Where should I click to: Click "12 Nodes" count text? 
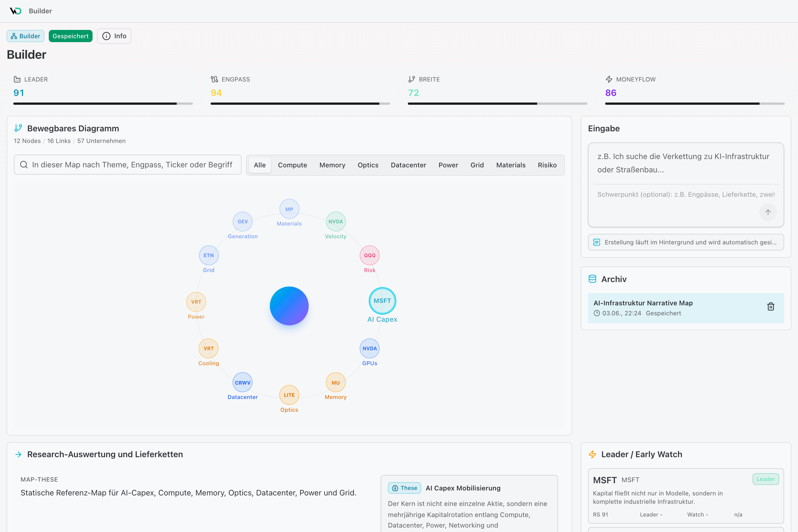pos(27,141)
